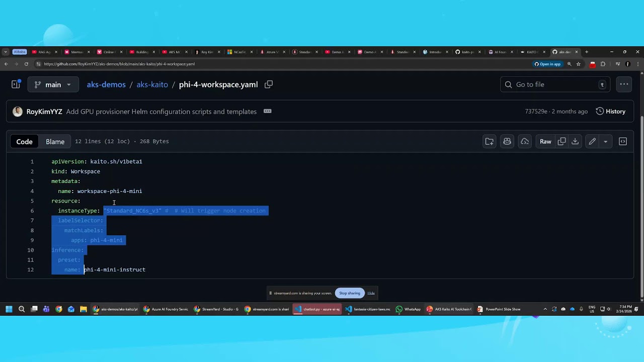Open File Explorer from the taskbar
The height and width of the screenshot is (362, 644).
pos(84,309)
